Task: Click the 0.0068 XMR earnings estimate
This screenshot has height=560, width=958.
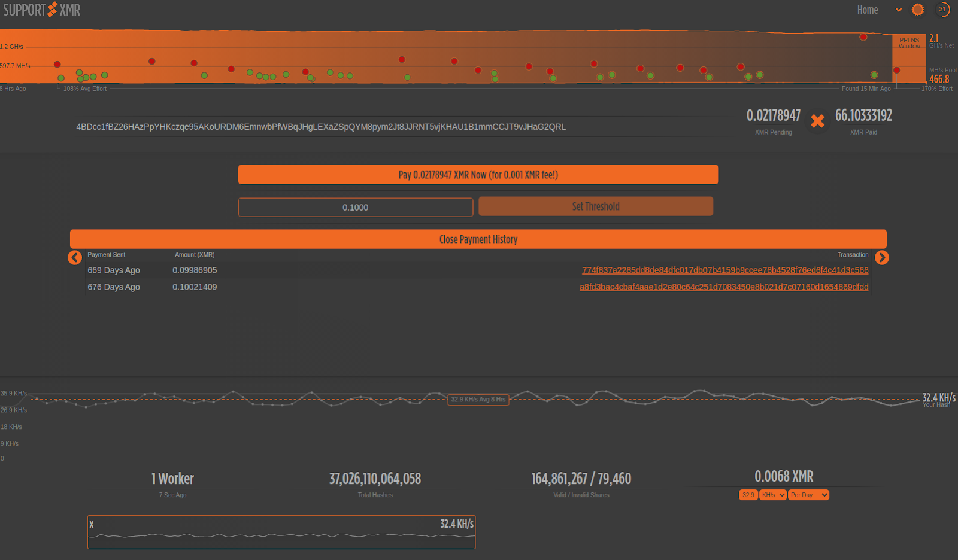Action: point(784,476)
